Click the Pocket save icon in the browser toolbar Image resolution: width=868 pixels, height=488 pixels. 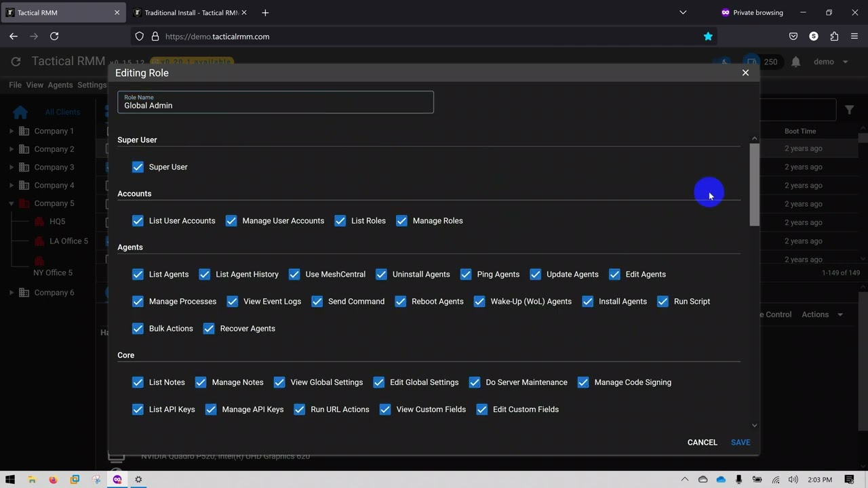click(x=793, y=37)
